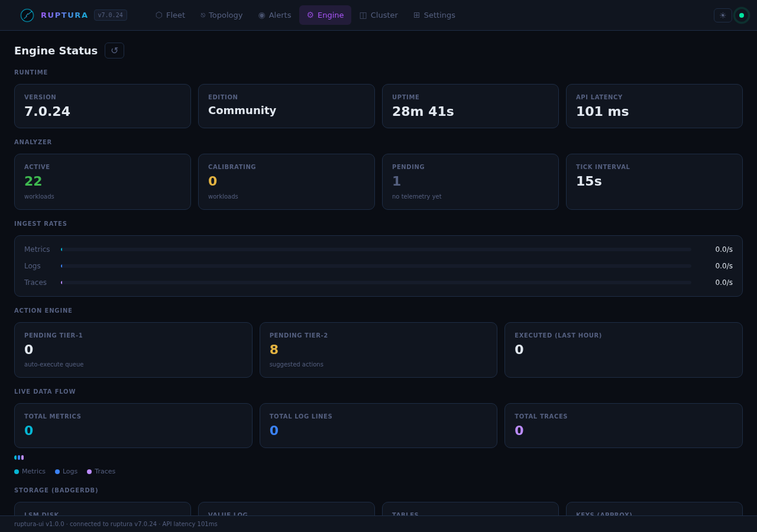Click the Tick Interval 15s value
Viewport: 757px width, 532px height.
(589, 181)
